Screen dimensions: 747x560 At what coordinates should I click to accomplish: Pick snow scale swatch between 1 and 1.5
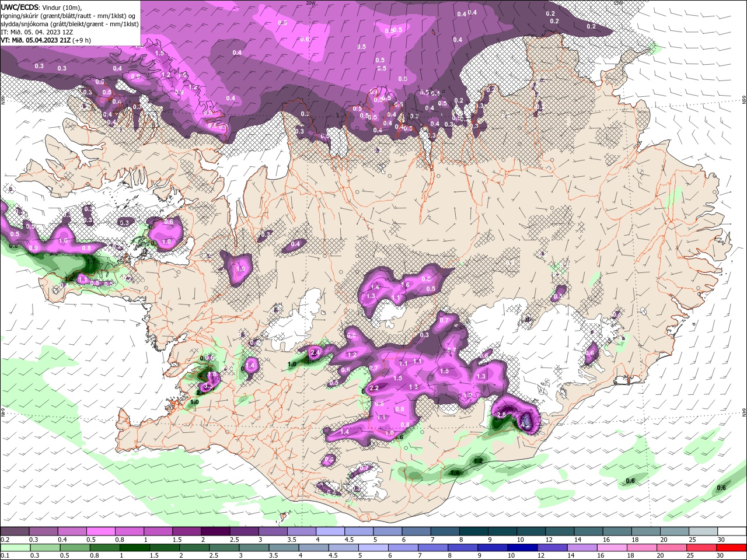tap(158, 531)
